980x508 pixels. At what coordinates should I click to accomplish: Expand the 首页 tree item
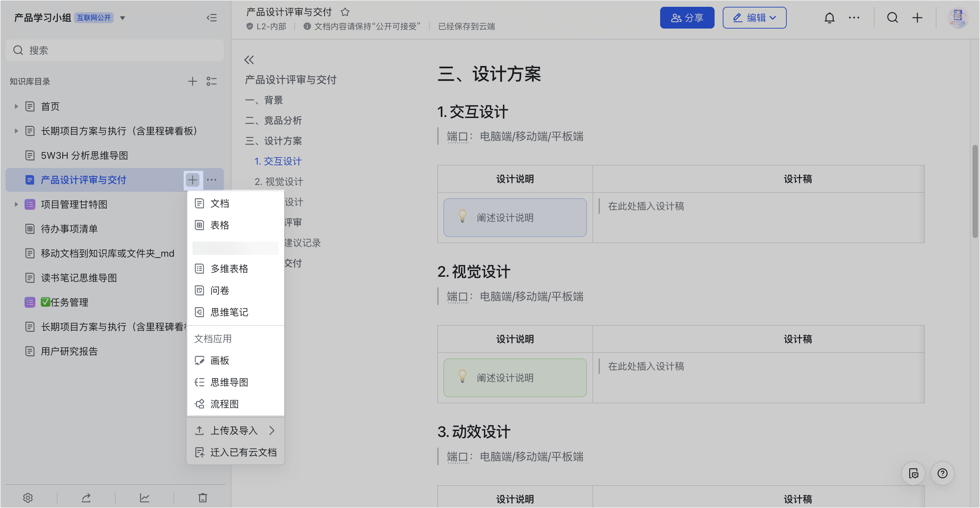[16, 106]
